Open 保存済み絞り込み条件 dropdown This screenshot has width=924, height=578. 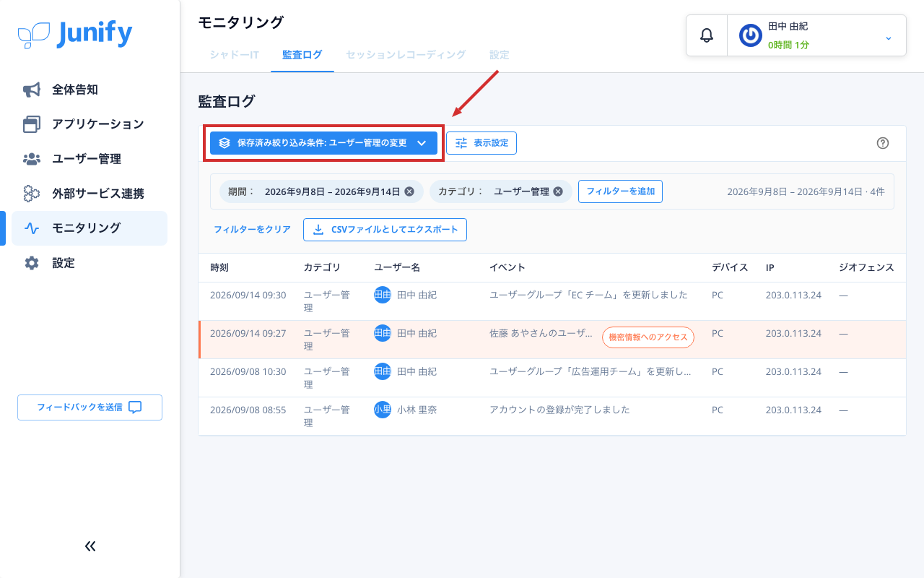[x=323, y=143]
